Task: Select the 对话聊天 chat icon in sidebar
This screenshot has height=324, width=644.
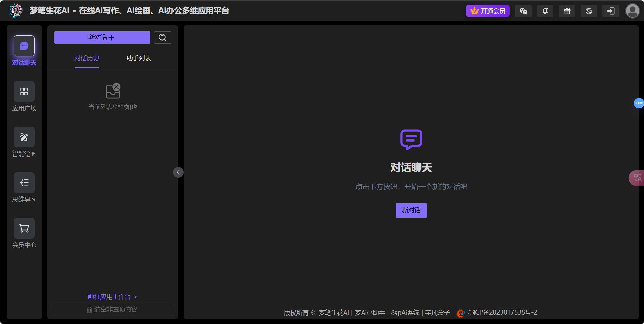Action: (24, 46)
